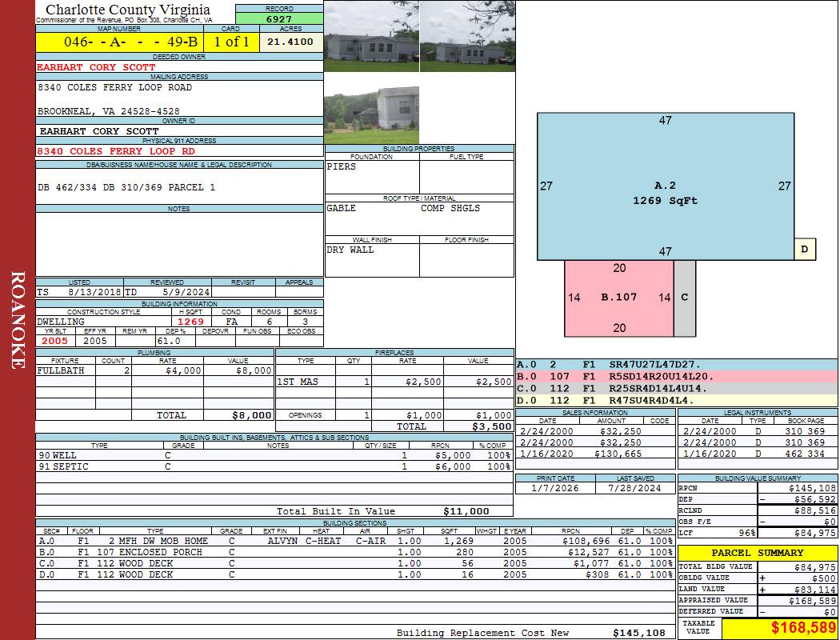Click the red year built value 2005
840x640 pixels.
[54, 341]
